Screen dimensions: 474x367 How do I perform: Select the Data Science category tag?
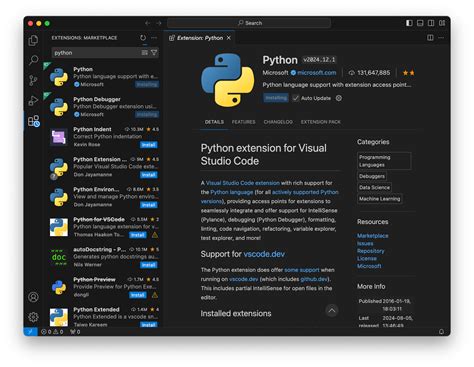374,187
